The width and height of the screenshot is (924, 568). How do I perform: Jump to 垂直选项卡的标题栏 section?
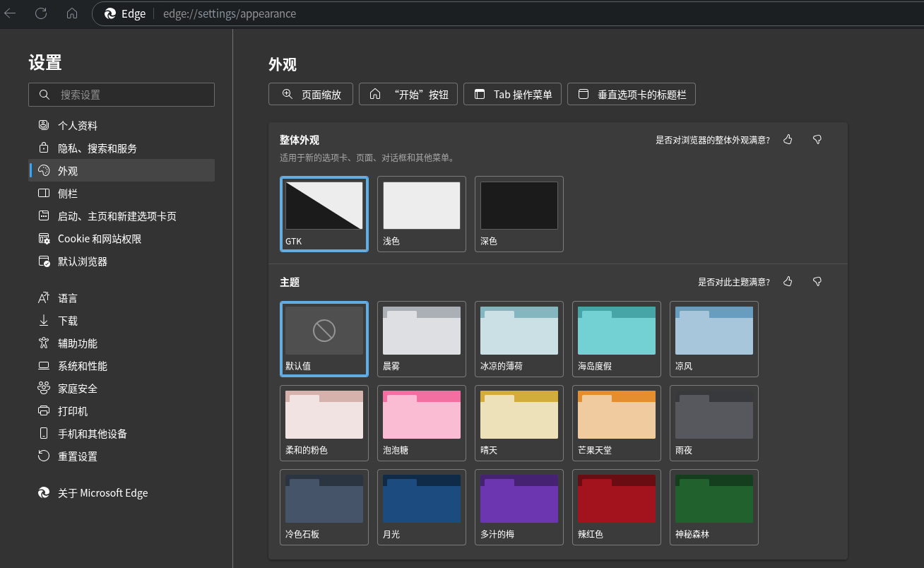pos(632,94)
